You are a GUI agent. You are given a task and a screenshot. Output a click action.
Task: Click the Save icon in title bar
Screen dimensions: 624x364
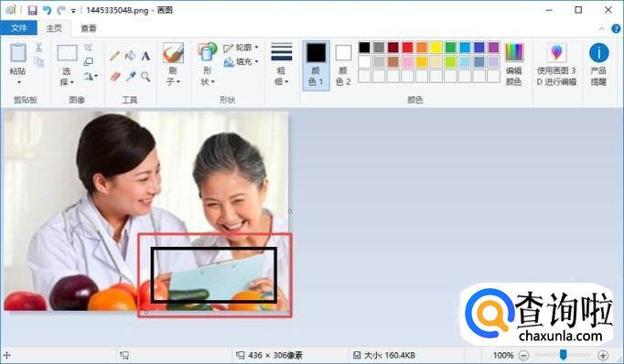[x=33, y=10]
